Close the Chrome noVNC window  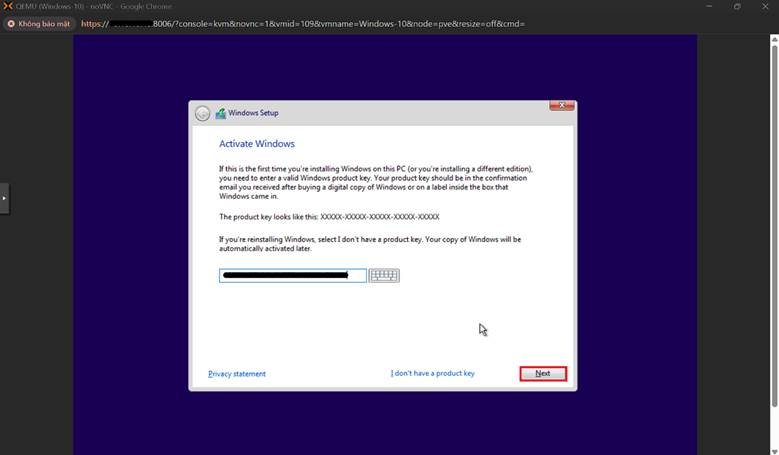[765, 6]
